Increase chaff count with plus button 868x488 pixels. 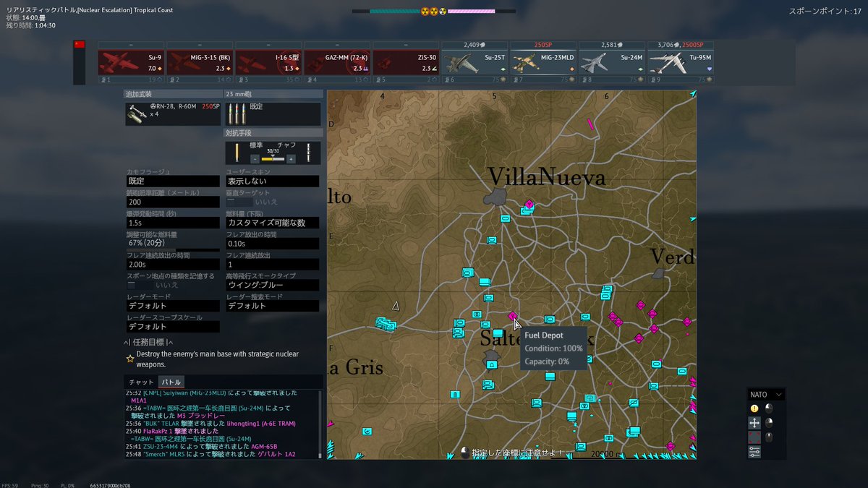[x=291, y=158]
